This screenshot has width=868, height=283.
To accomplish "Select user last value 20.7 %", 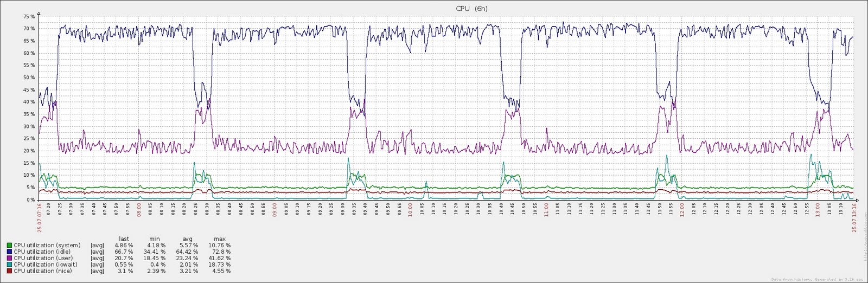I will point(124,259).
